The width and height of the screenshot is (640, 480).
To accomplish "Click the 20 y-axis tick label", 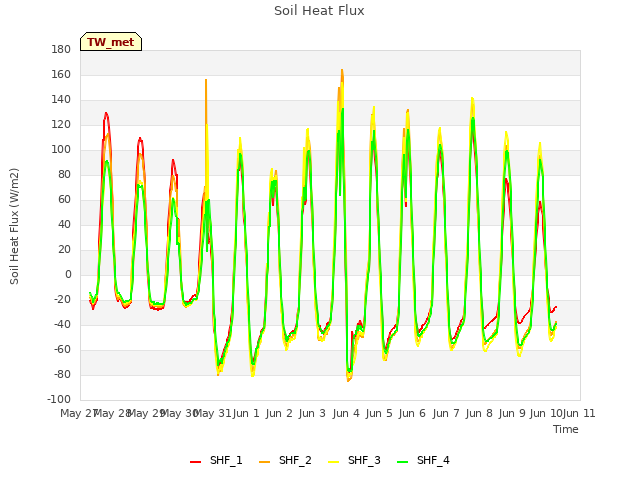I will coord(64,249).
